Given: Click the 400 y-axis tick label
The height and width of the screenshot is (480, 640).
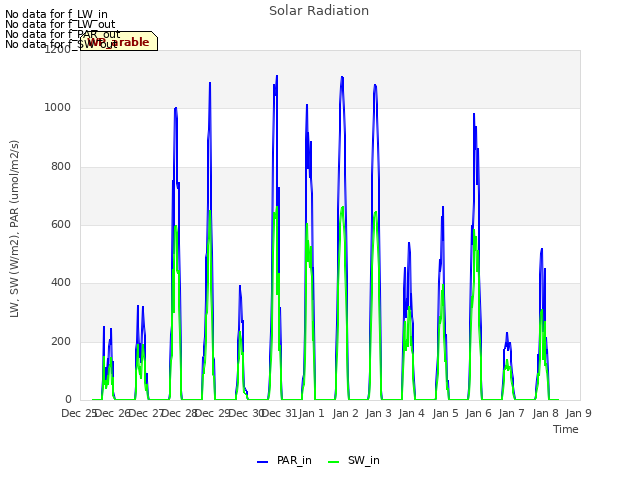Looking at the screenshot, I should [x=61, y=283].
